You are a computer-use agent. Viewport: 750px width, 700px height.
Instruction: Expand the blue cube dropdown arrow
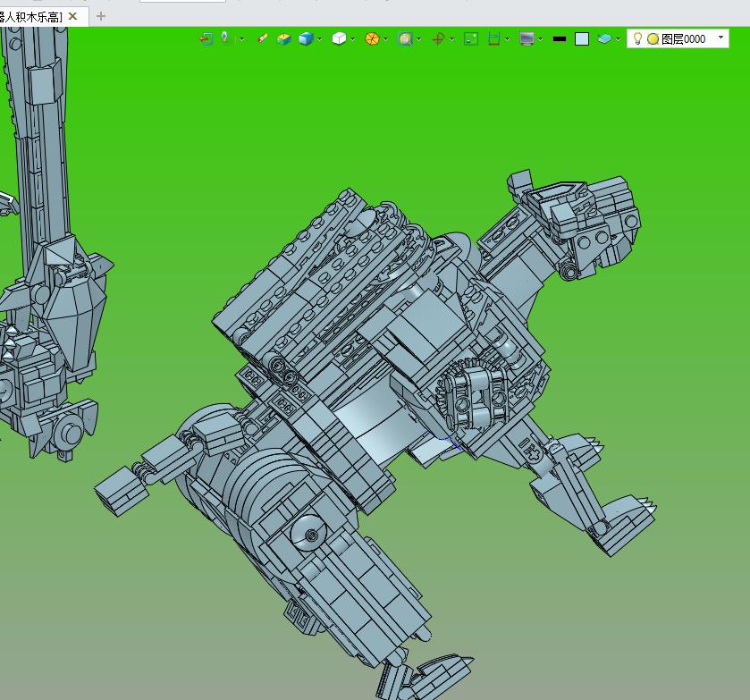(x=319, y=39)
